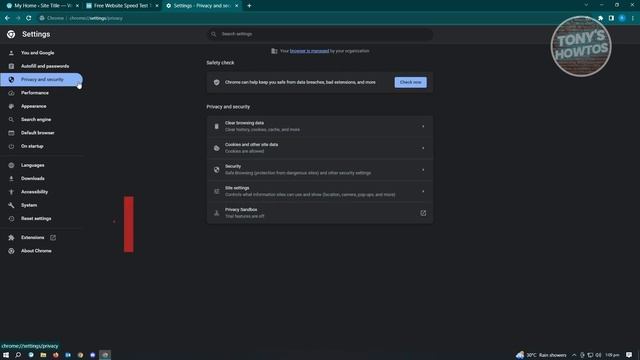Image resolution: width=640 pixels, height=360 pixels.
Task: Open the notification center icon
Action: pyautogui.click(x=629, y=355)
